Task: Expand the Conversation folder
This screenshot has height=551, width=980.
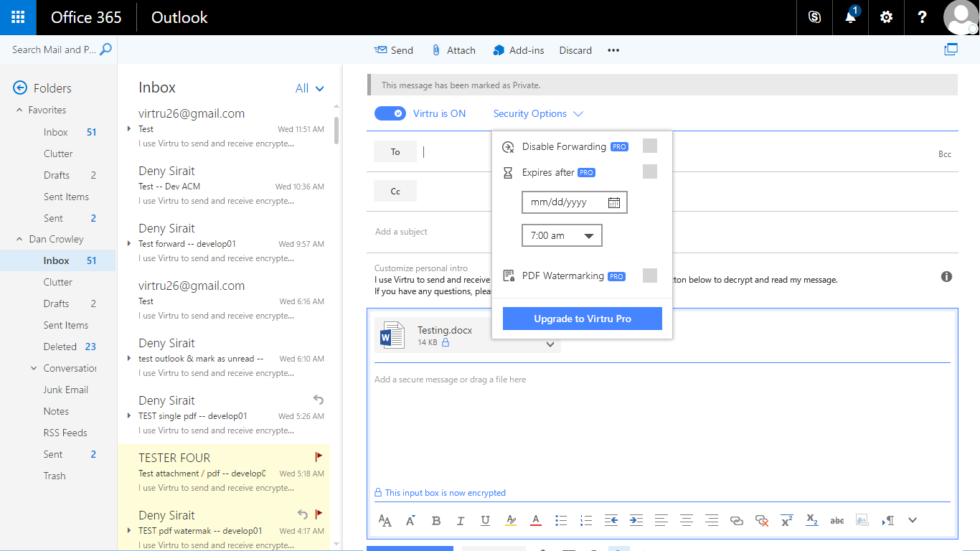Action: click(34, 368)
